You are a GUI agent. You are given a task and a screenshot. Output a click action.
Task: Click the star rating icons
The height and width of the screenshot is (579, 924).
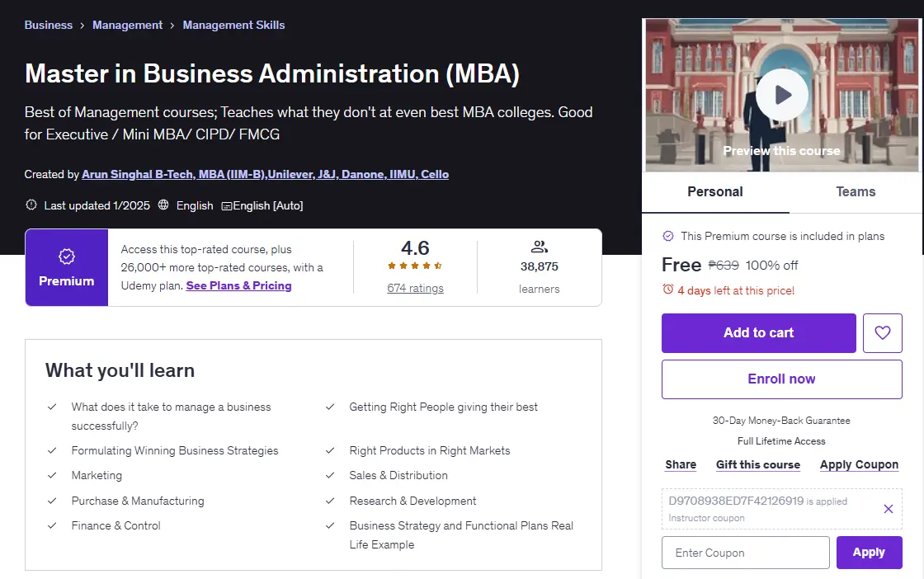[x=415, y=266]
